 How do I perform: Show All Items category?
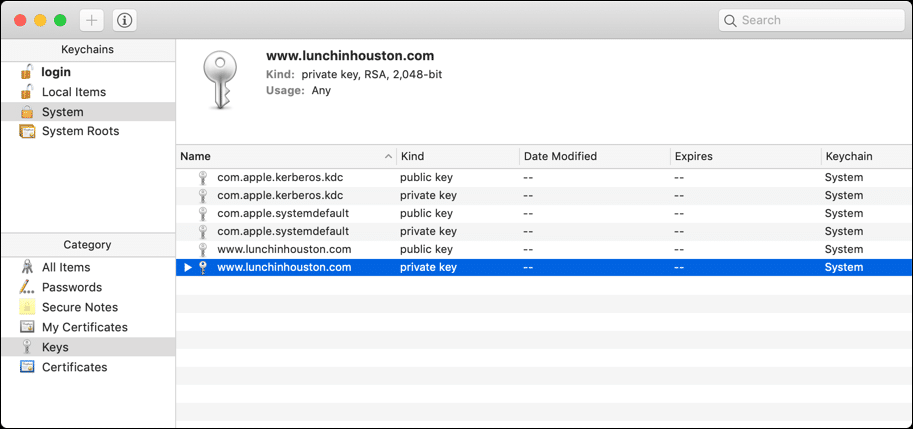click(x=65, y=267)
